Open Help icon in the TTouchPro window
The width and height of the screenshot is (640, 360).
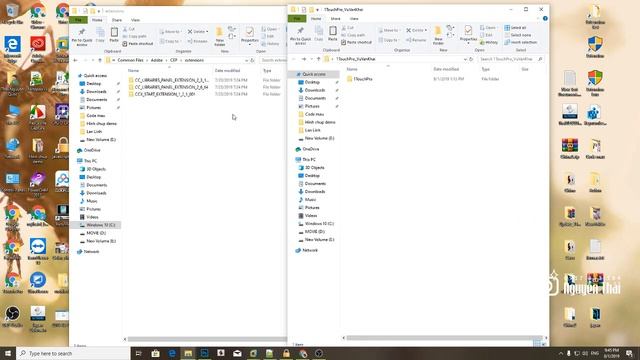tap(545, 18)
